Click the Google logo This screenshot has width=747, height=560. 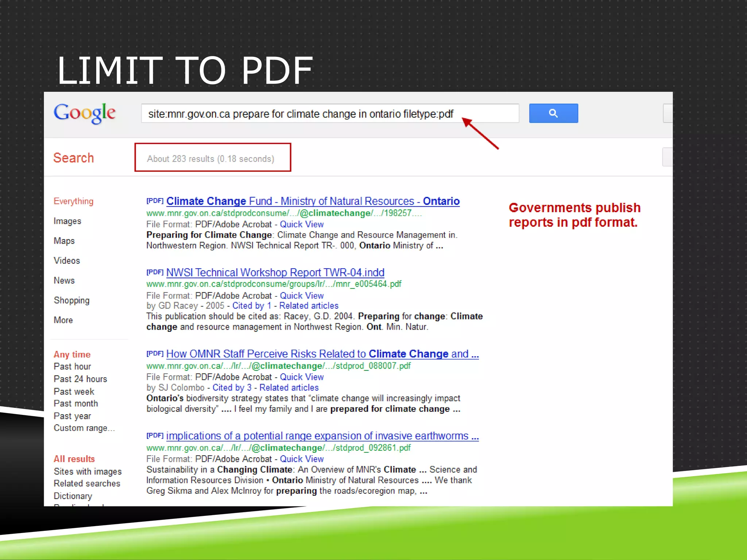(x=84, y=113)
